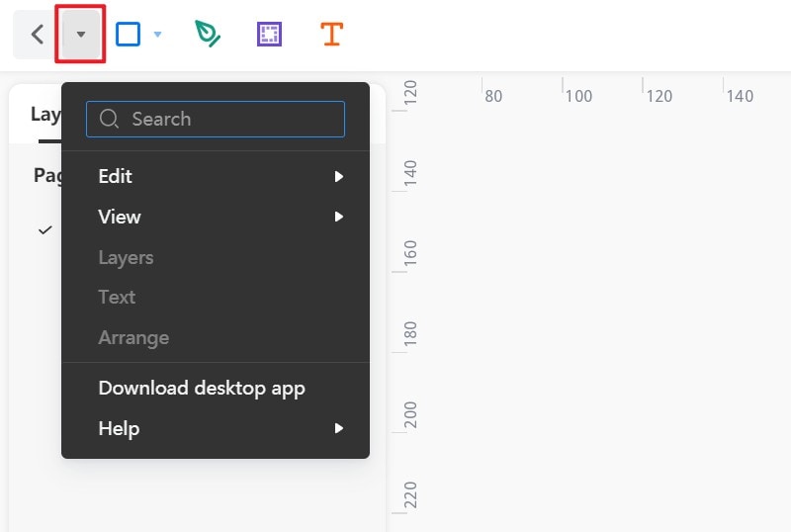Expand the Help submenu arrow
This screenshot has width=791, height=532.
(x=339, y=428)
